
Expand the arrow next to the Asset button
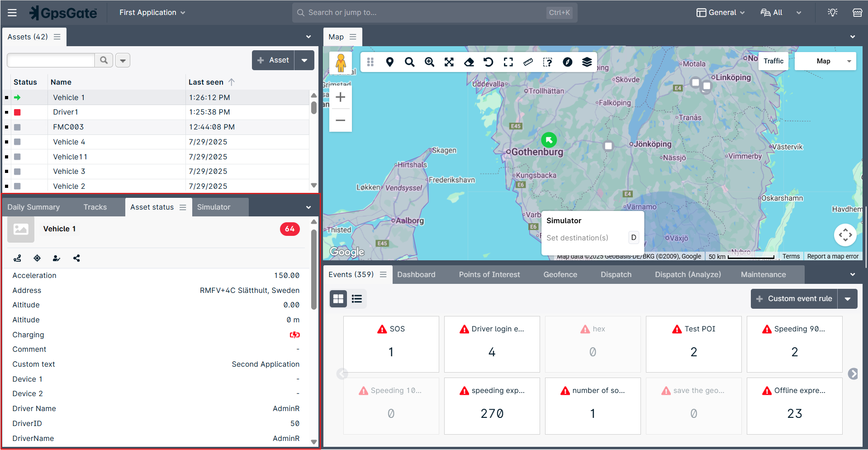(x=304, y=60)
